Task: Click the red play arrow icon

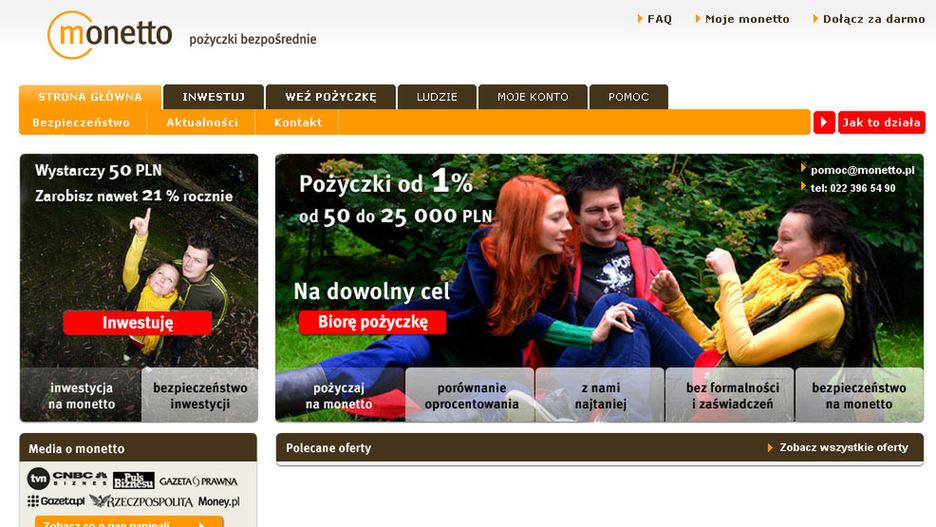Action: click(x=824, y=122)
